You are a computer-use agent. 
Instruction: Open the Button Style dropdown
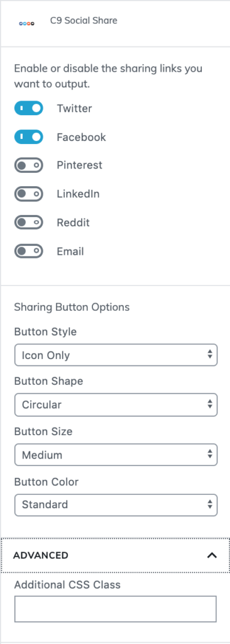tap(116, 355)
